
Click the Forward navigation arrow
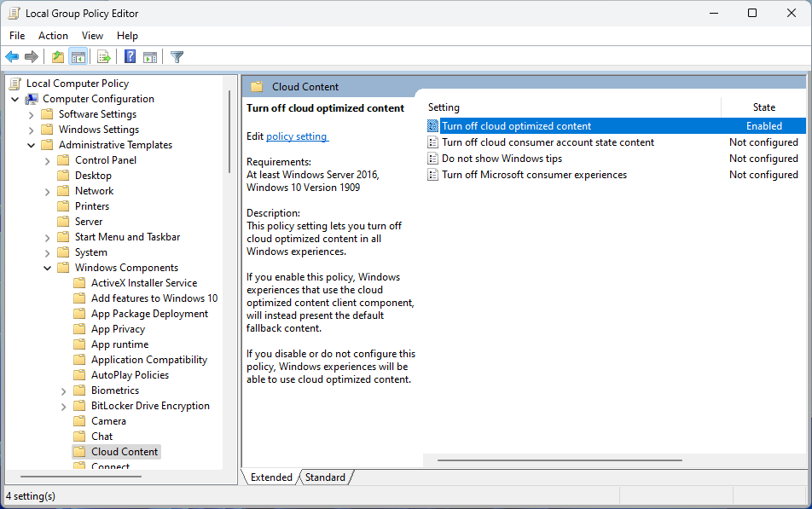click(32, 56)
